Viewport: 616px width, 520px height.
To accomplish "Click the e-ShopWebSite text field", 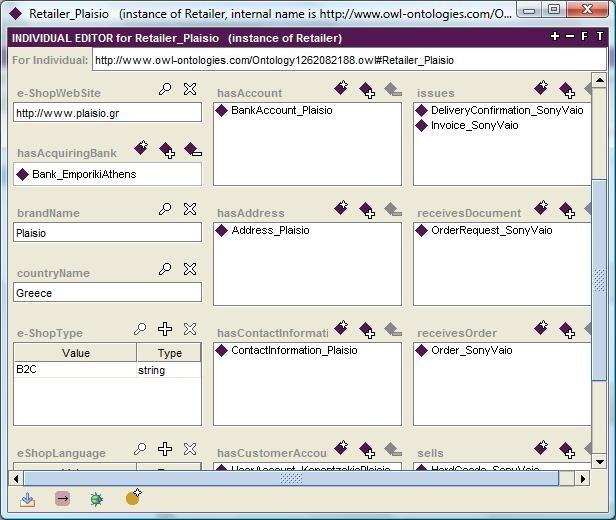I will click(107, 113).
